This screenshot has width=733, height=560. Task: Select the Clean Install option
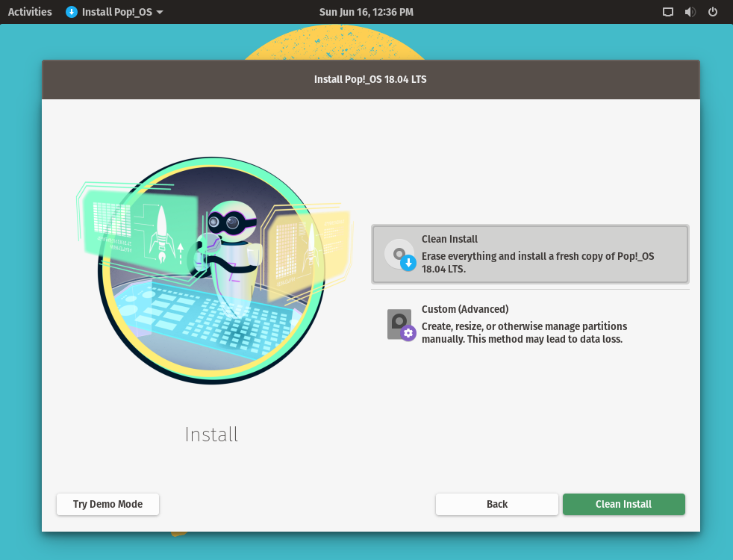(x=530, y=255)
